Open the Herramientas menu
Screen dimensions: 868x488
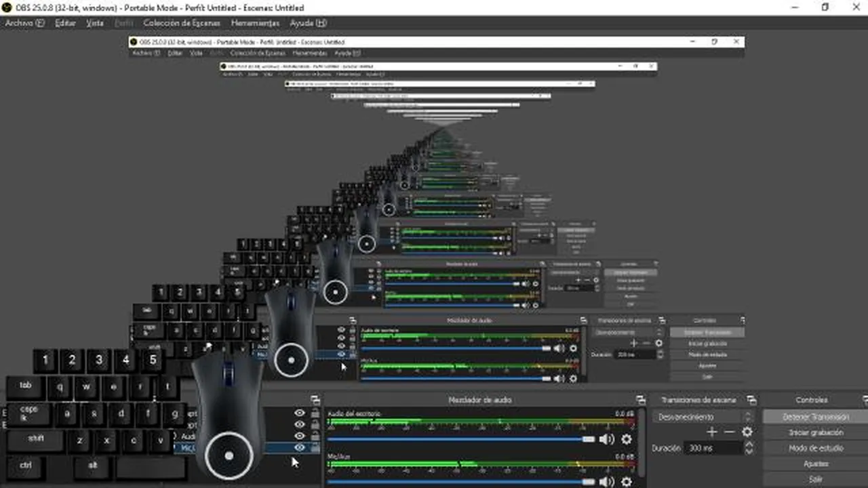pyautogui.click(x=255, y=23)
